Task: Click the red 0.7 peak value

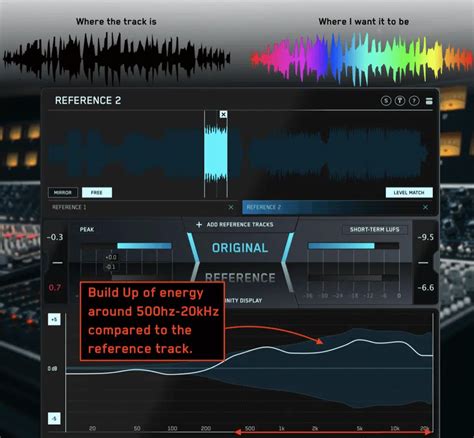Action: click(x=55, y=287)
